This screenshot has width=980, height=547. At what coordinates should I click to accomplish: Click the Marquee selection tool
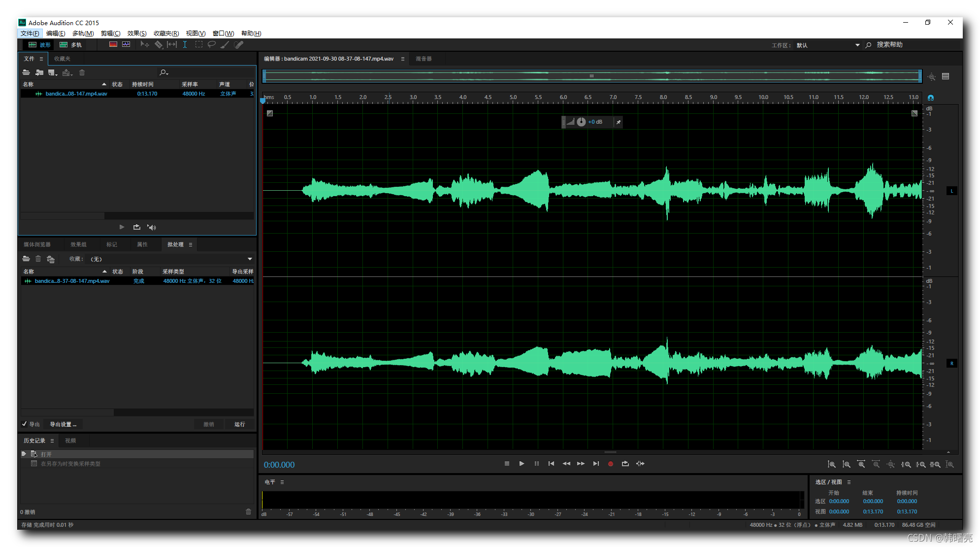point(198,45)
